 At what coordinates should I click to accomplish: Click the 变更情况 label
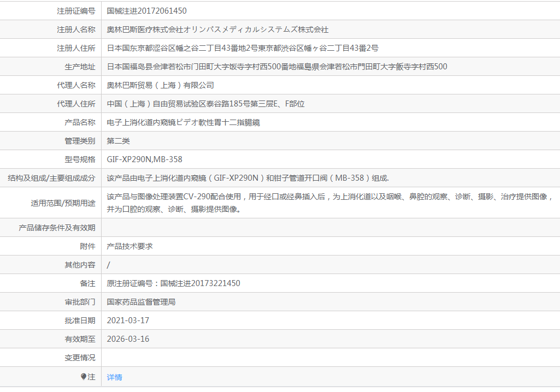pos(80,358)
